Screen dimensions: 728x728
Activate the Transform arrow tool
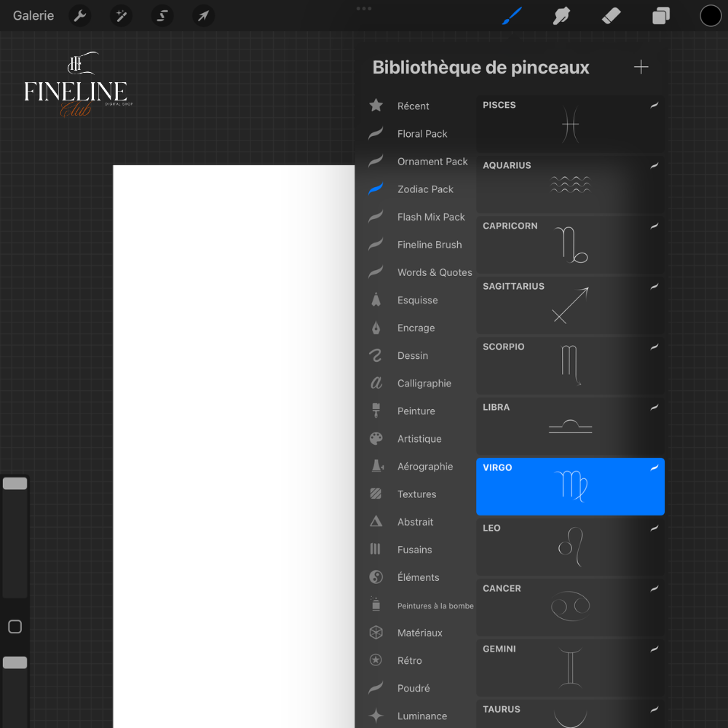(203, 15)
